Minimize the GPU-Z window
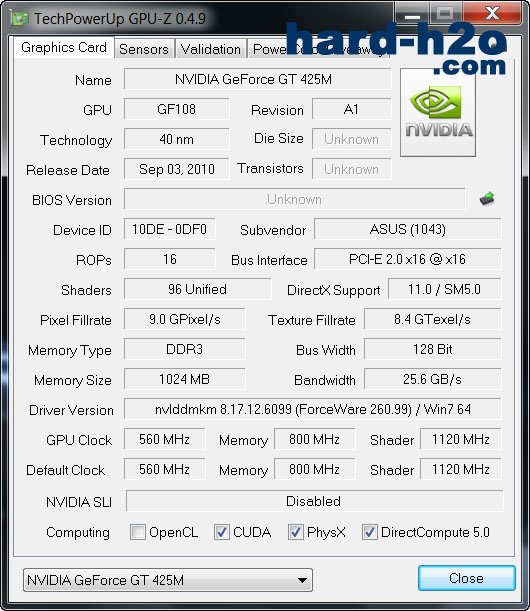 pyautogui.click(x=412, y=14)
